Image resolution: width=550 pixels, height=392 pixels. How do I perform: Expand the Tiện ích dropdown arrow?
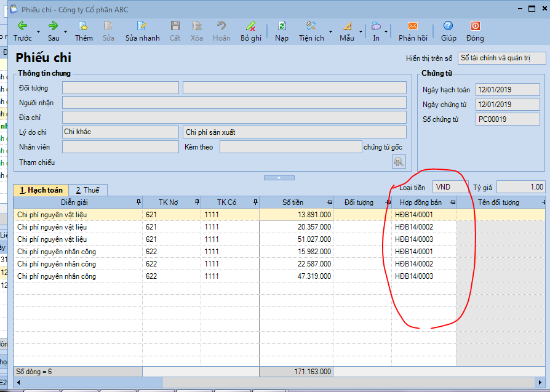tap(330, 31)
